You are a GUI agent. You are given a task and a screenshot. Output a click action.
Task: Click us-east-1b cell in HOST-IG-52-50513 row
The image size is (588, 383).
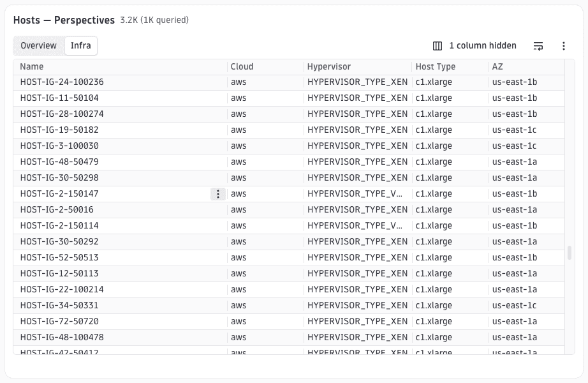[x=515, y=258]
